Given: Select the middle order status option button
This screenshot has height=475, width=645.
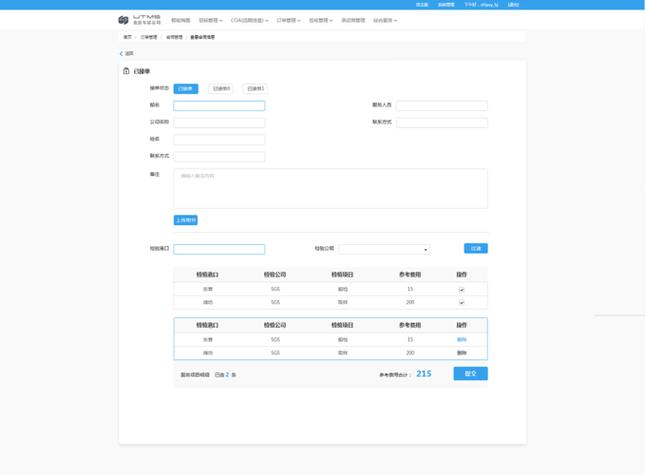Looking at the screenshot, I should click(221, 89).
